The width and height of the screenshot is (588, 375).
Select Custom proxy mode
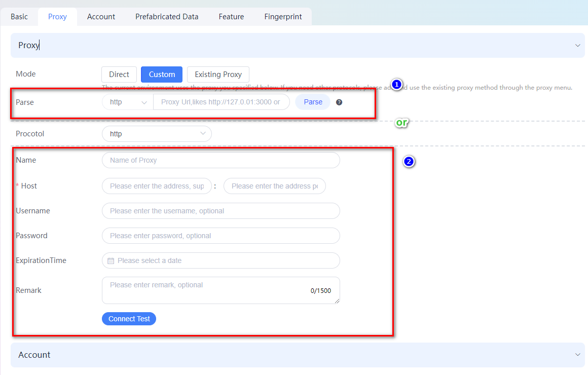(162, 74)
